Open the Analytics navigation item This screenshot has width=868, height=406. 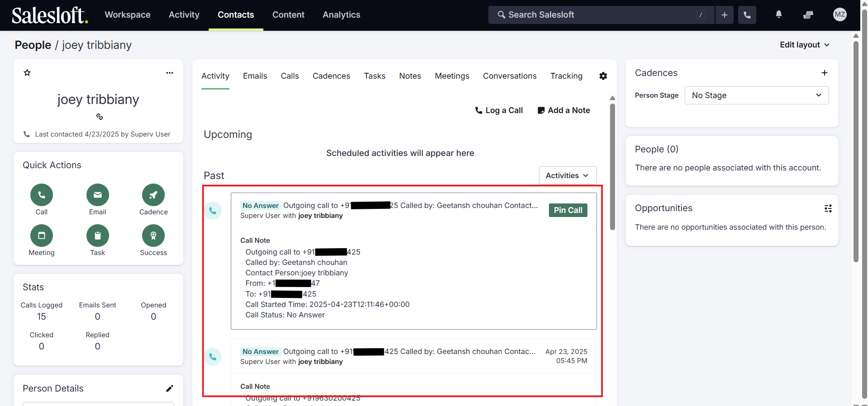342,15
